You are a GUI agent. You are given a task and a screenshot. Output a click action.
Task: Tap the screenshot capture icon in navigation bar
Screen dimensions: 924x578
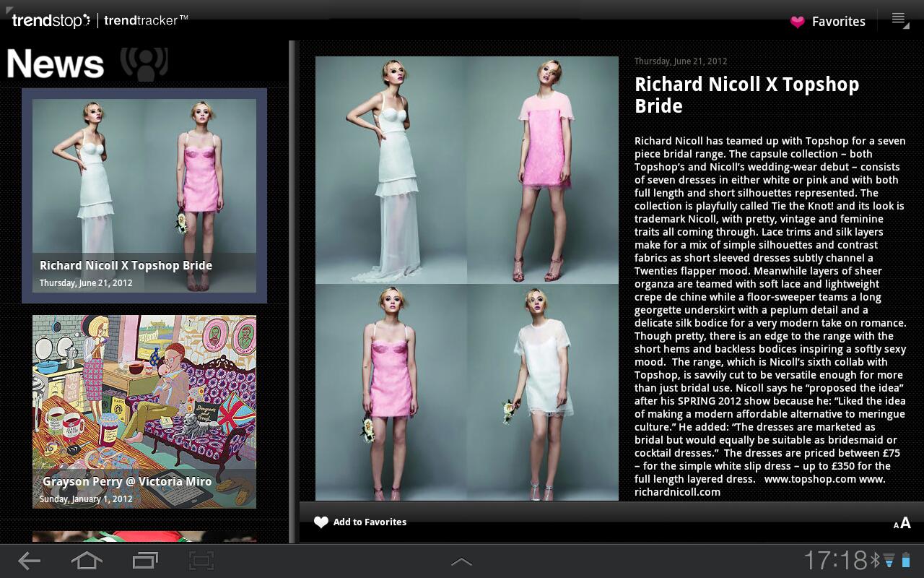(x=201, y=561)
